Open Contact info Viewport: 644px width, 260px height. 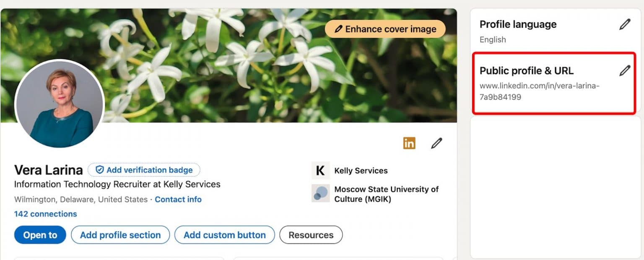click(x=178, y=199)
